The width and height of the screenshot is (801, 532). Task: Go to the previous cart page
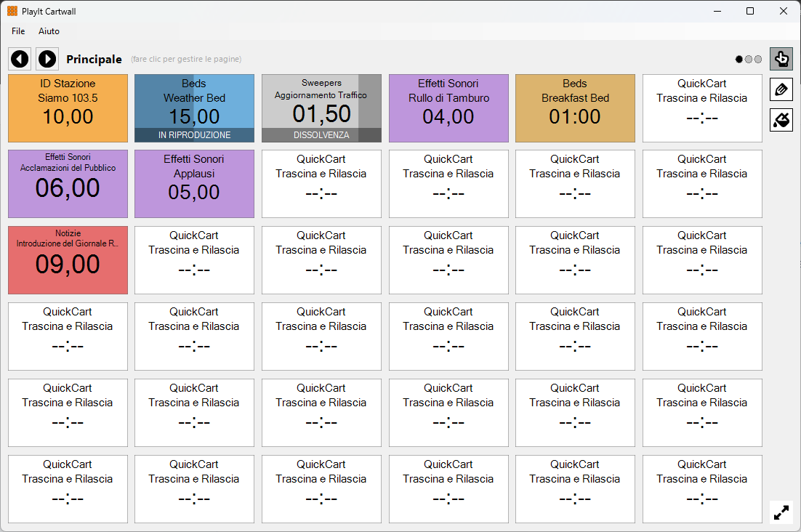tap(20, 59)
